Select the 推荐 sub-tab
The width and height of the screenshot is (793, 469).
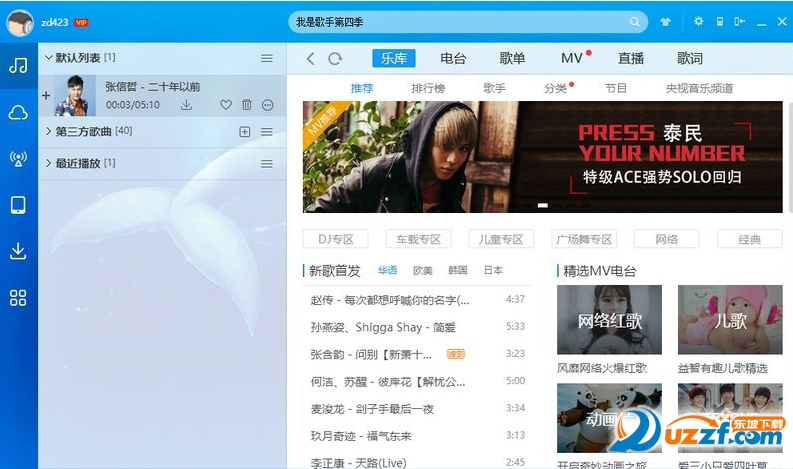click(x=362, y=88)
